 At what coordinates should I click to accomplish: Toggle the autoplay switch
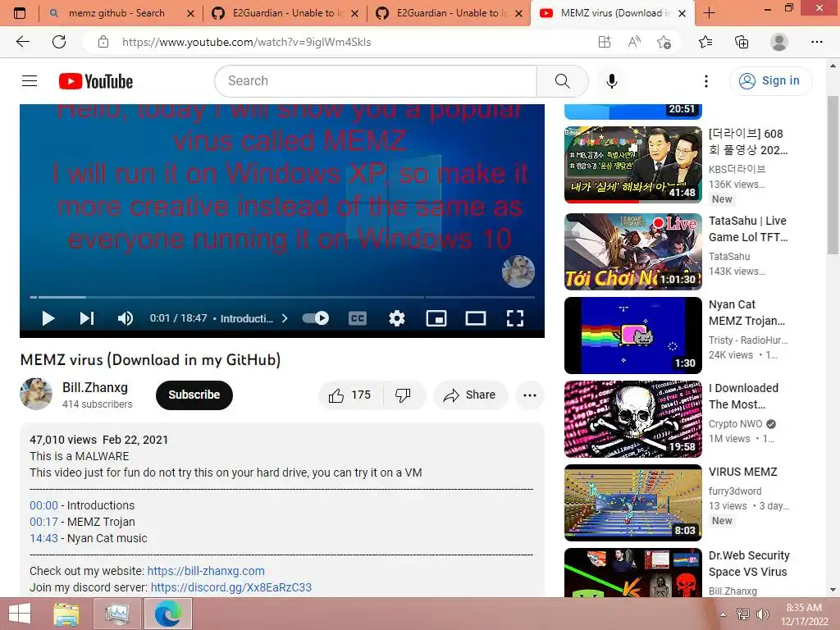click(x=316, y=318)
